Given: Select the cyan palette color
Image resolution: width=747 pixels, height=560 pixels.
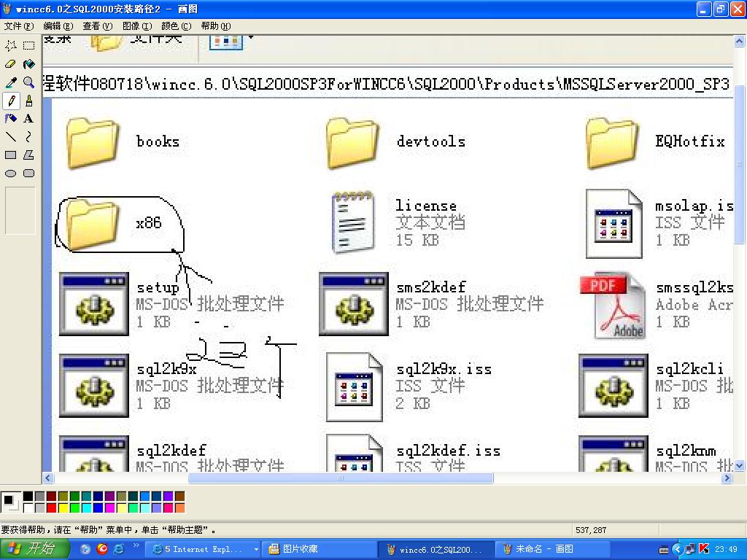Looking at the screenshot, I should (86, 508).
